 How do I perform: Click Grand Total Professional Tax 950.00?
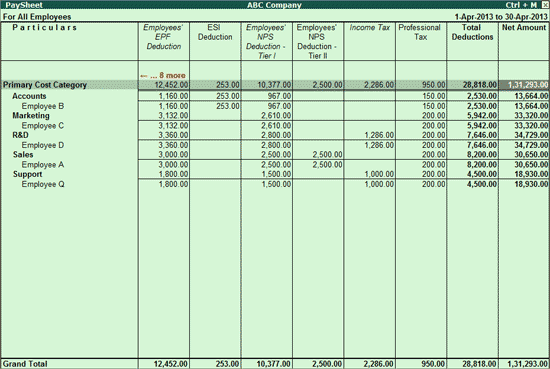coord(433,364)
